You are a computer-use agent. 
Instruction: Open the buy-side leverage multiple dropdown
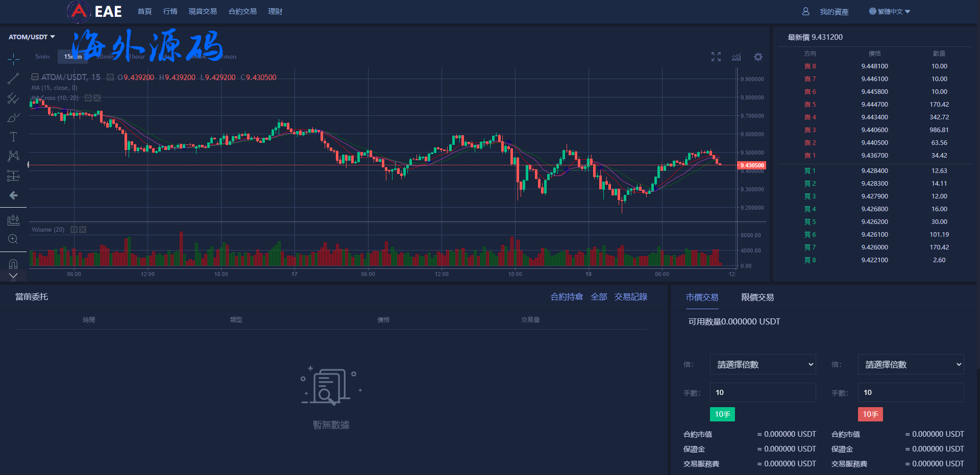coord(763,364)
